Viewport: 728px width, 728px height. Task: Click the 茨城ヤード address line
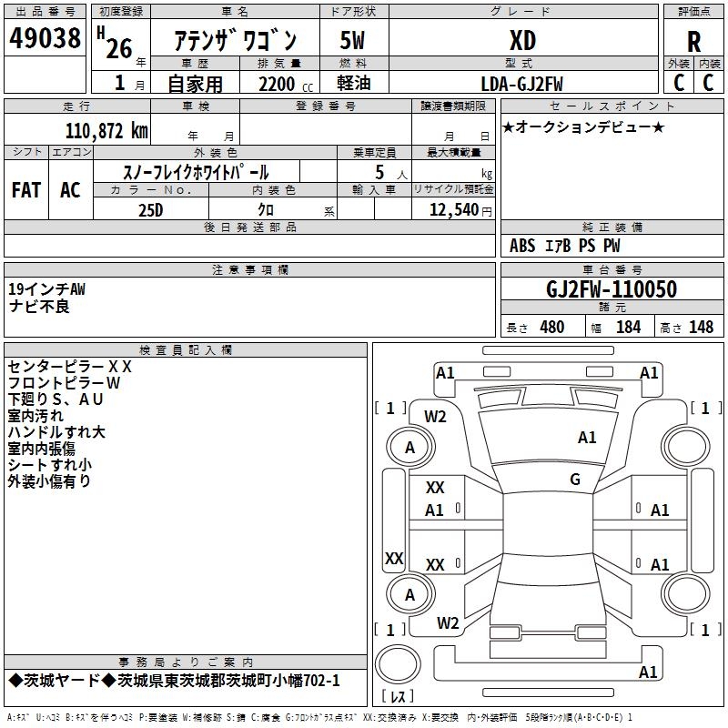point(174,681)
